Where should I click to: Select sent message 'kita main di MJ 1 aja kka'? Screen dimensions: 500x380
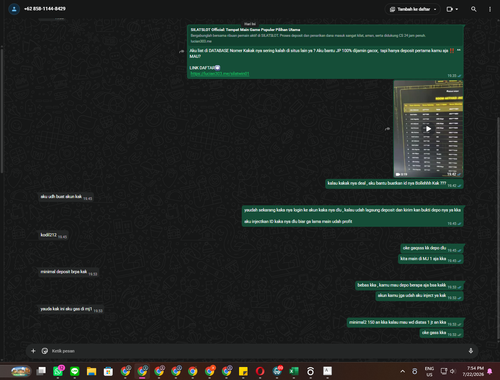[x=431, y=259]
